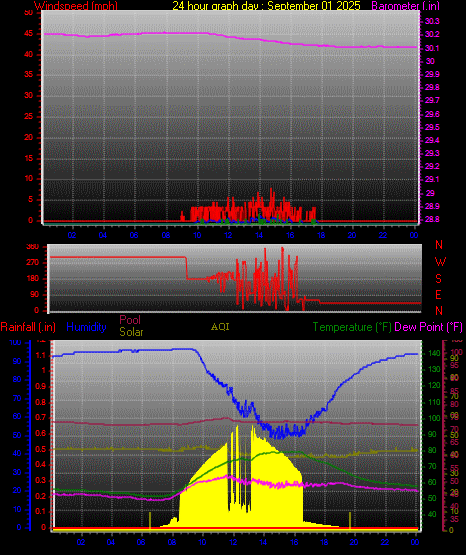The image size is (466, 555).
Task: Click the 140 temperature axis value
Action: [x=434, y=353]
